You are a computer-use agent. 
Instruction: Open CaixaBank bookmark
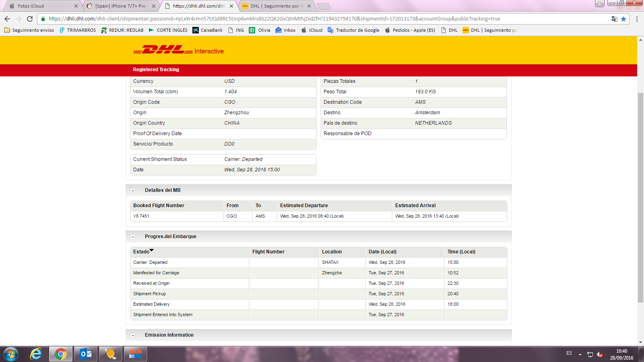[208, 30]
